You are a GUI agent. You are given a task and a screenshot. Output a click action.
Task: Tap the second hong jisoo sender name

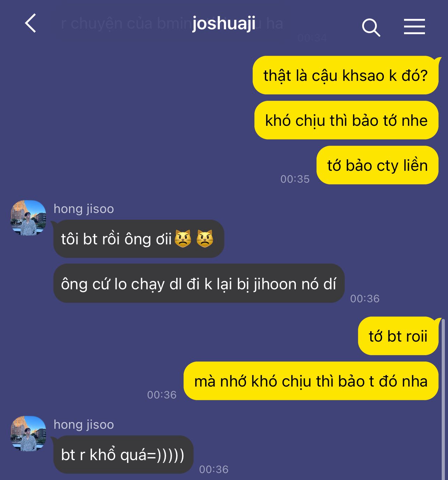[84, 425]
